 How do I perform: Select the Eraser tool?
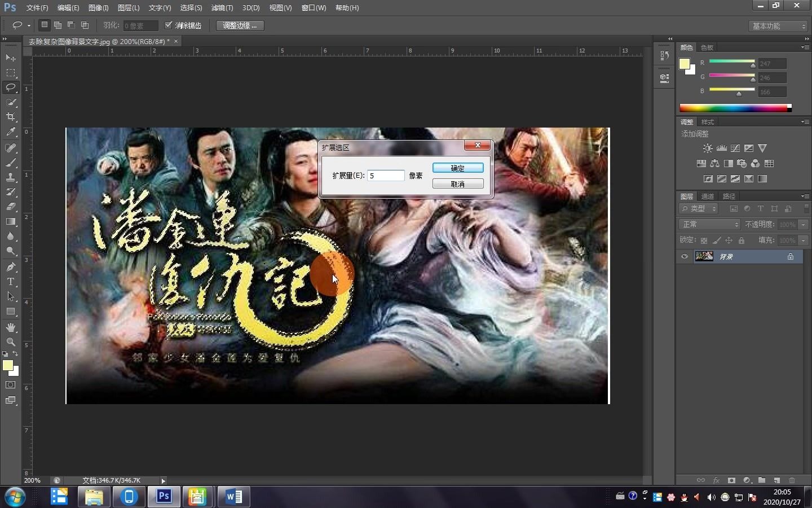tap(11, 207)
